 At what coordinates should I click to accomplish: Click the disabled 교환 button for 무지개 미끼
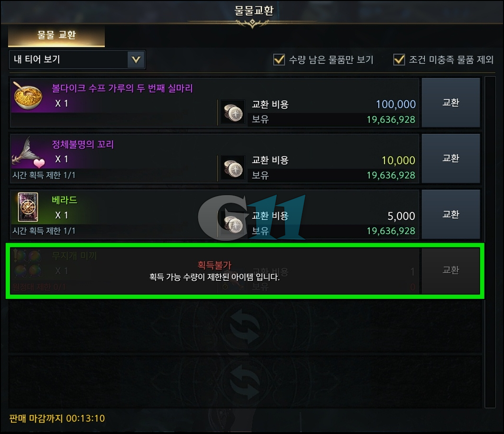point(451,270)
